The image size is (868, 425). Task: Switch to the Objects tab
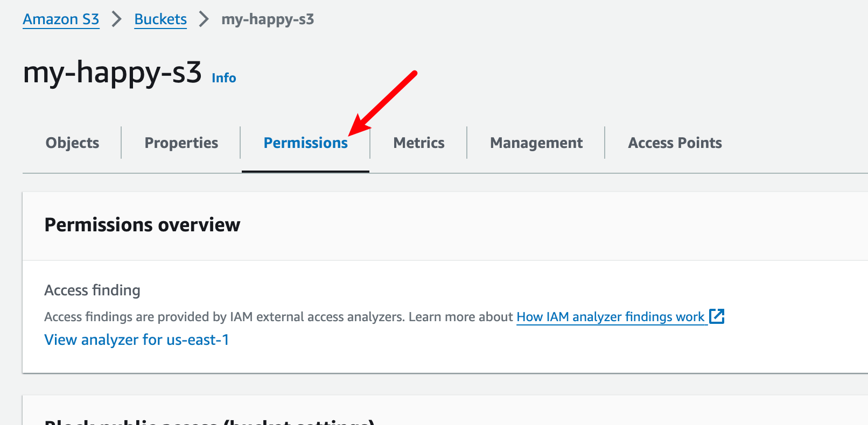tap(72, 143)
